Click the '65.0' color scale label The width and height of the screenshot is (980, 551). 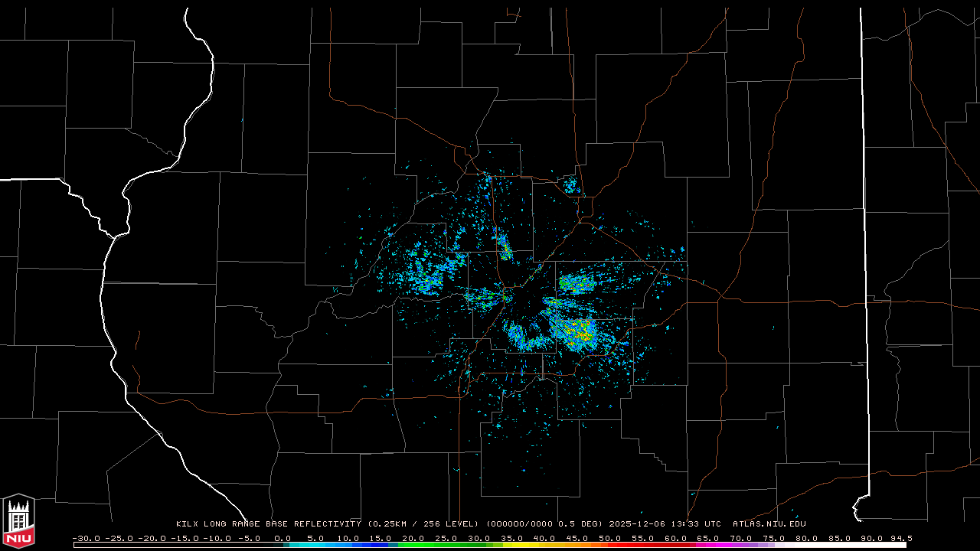pyautogui.click(x=707, y=538)
